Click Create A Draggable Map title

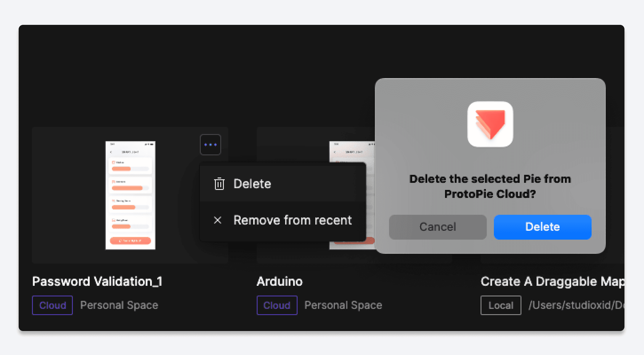pos(552,281)
